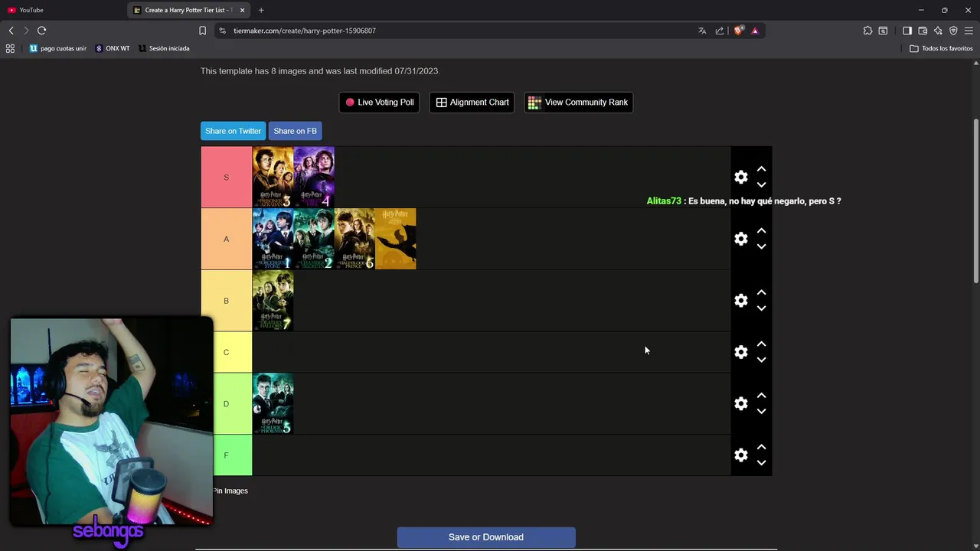The width and height of the screenshot is (980, 551).
Task: Share tier list on Twitter
Action: 233,131
